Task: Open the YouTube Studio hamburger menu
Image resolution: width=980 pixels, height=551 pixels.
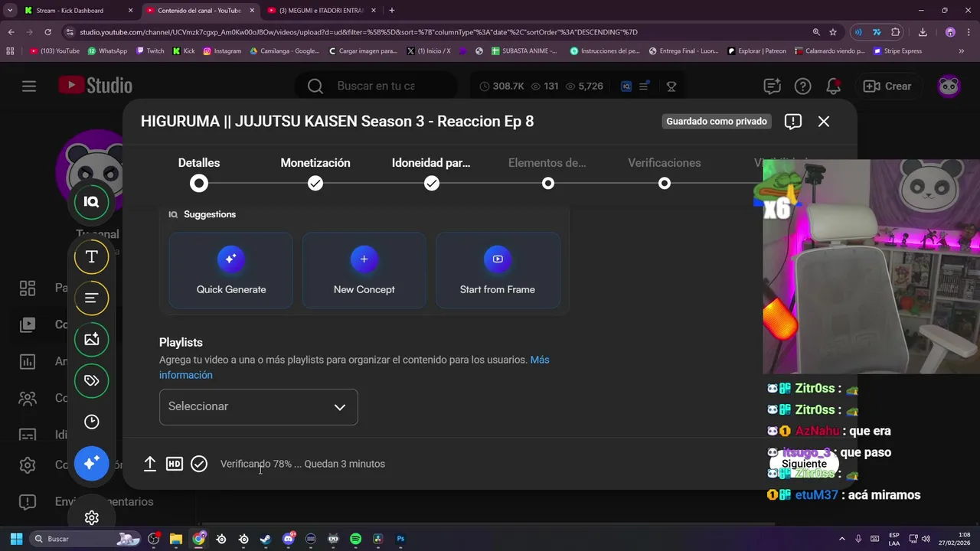Action: (29, 86)
